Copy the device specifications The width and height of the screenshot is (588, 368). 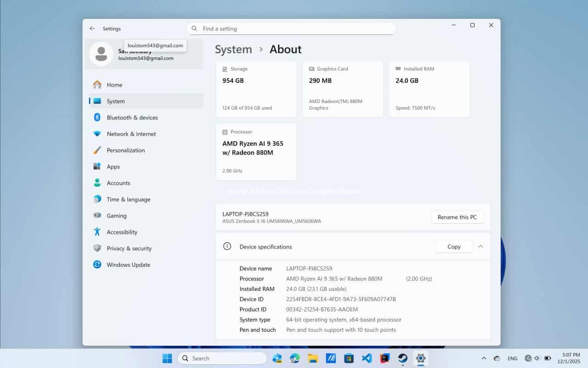point(453,247)
